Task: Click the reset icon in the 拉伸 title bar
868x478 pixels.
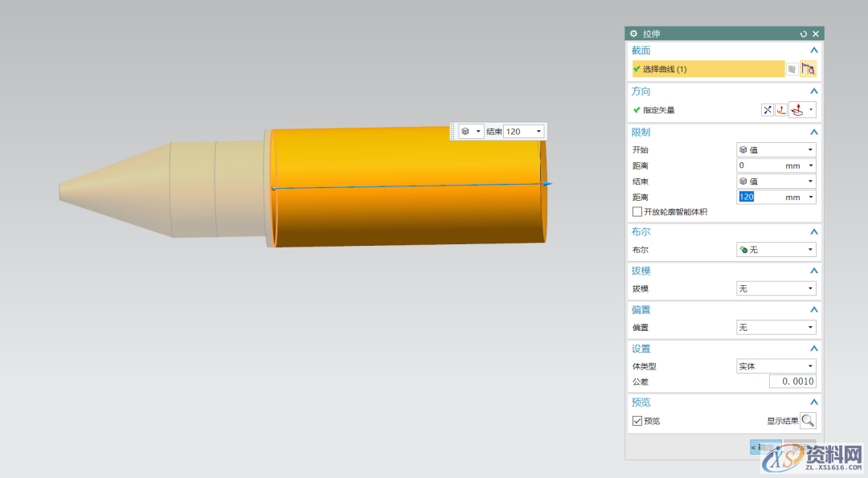Action: click(x=803, y=34)
